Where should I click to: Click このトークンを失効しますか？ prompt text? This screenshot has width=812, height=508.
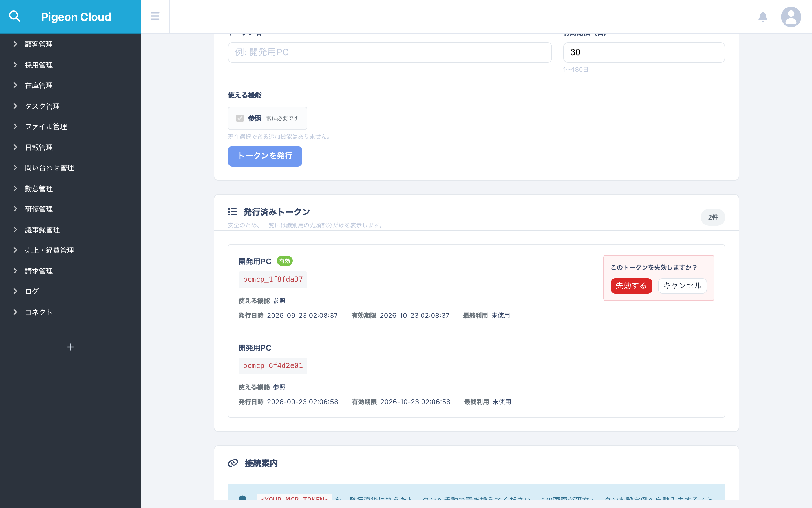(654, 268)
